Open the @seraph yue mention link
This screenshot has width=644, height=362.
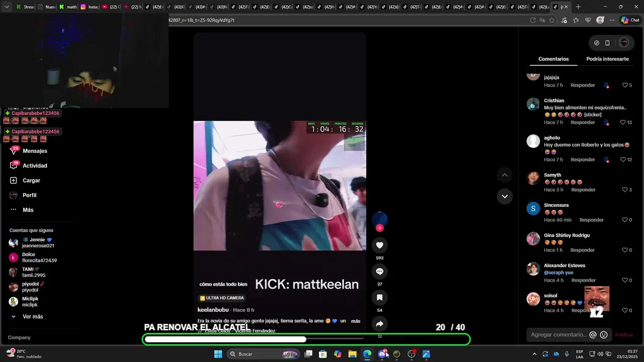pyautogui.click(x=558, y=273)
